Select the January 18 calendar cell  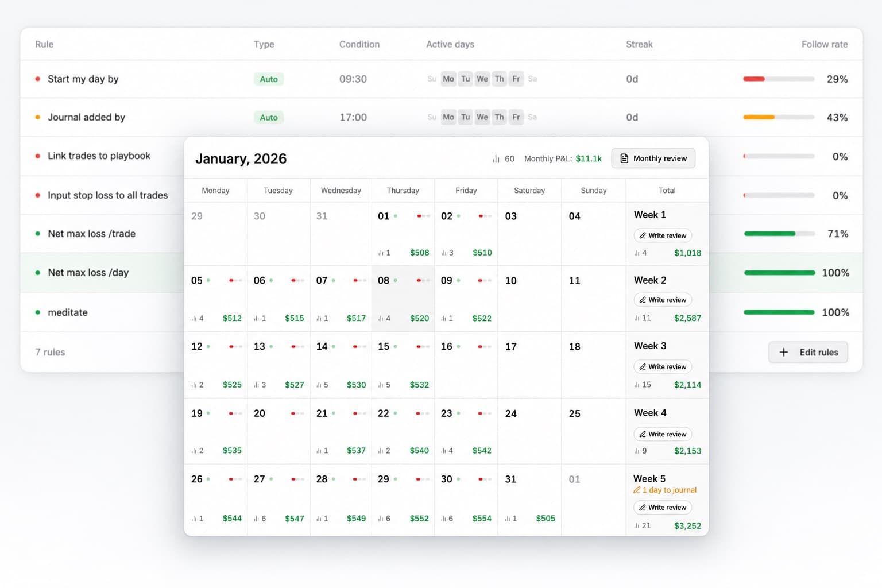[593, 365]
